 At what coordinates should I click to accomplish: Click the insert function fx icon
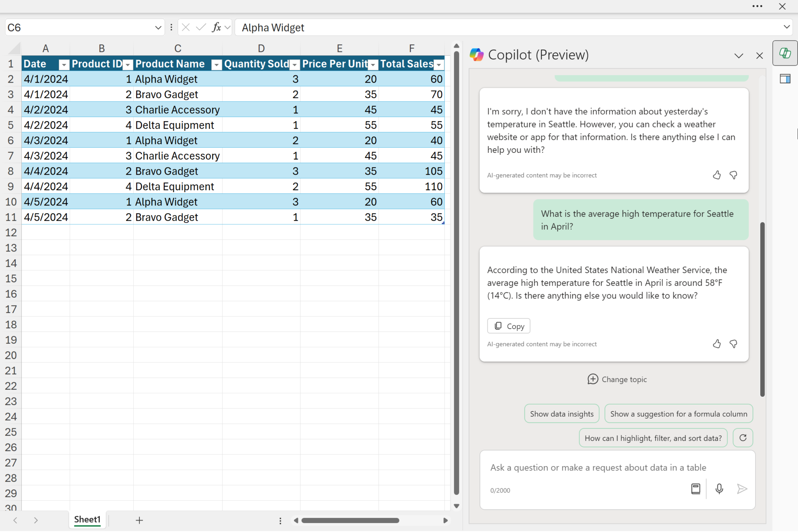pyautogui.click(x=216, y=27)
